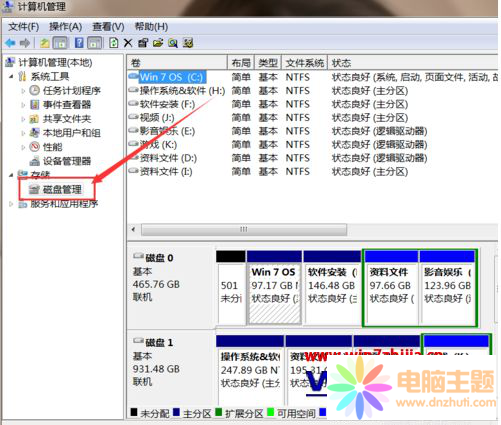Click the dark blue 主分区 legend swatch

coord(177,412)
